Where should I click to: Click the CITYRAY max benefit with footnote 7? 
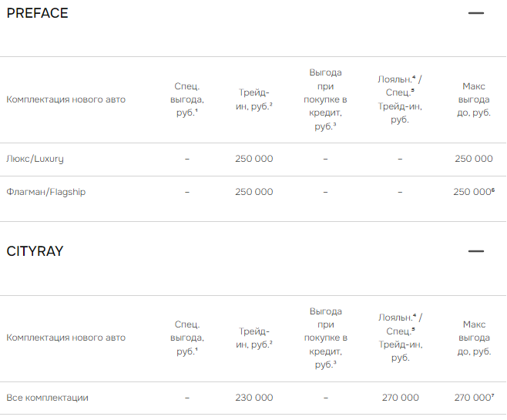point(473,398)
